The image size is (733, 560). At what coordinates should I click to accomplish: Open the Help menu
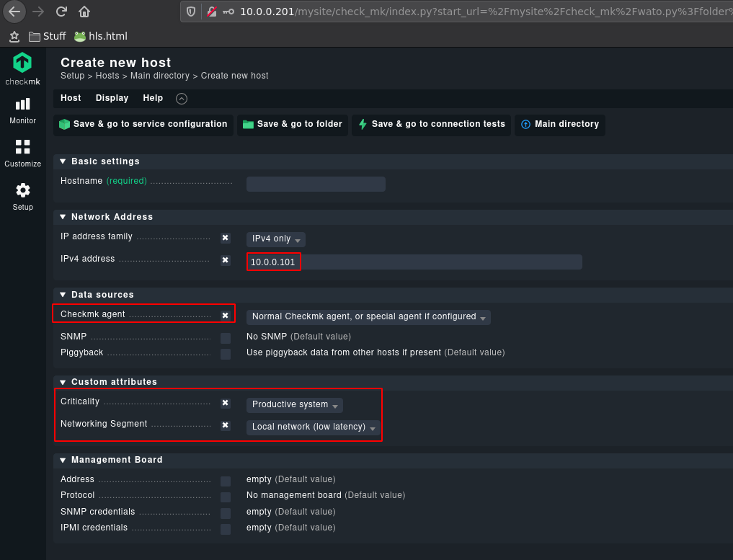point(153,98)
